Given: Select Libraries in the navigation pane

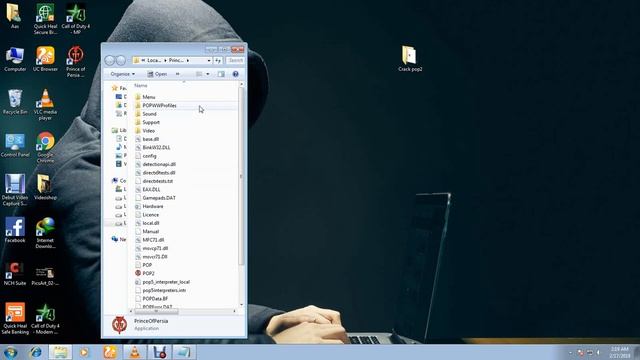Looking at the screenshot, I should (119, 130).
